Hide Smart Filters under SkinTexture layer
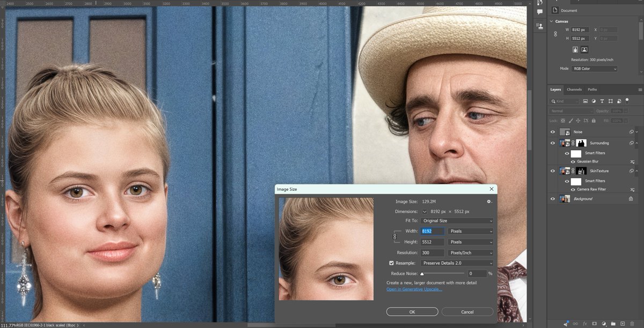Viewport: 644px width, 328px height. pos(566,181)
